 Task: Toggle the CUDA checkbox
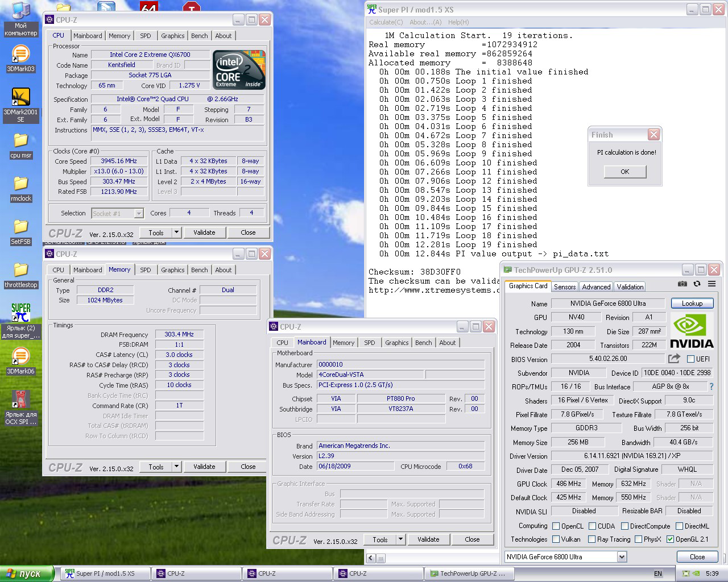pos(592,526)
